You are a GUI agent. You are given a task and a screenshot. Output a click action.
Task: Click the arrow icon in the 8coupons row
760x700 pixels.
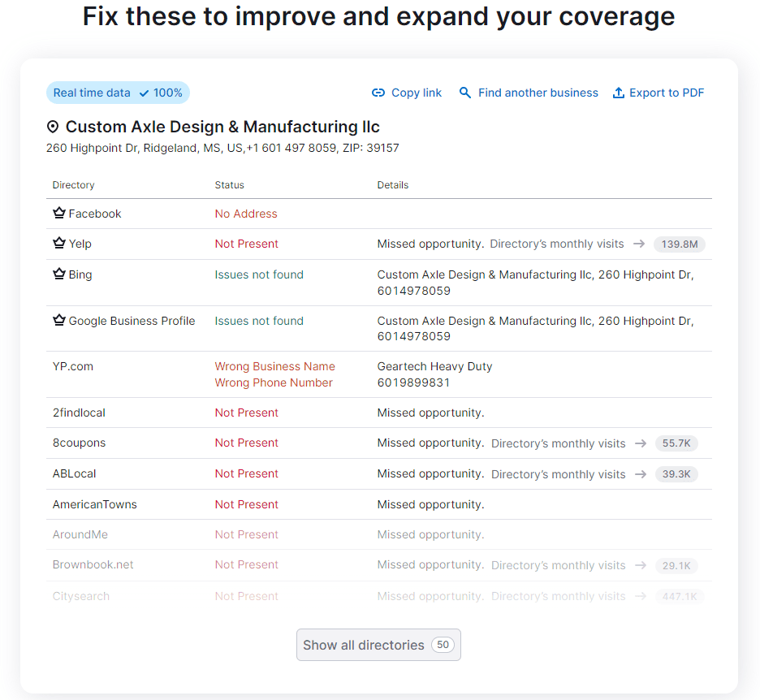[641, 443]
